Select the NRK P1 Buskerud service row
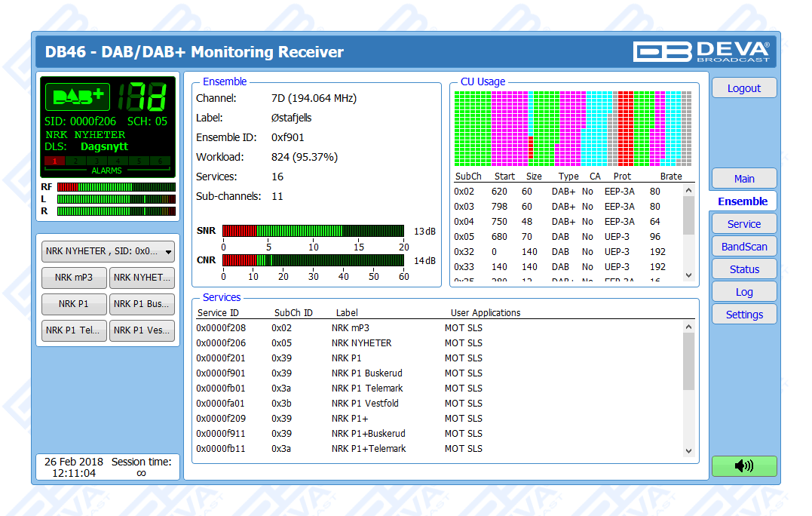The image size is (812, 516). point(366,373)
